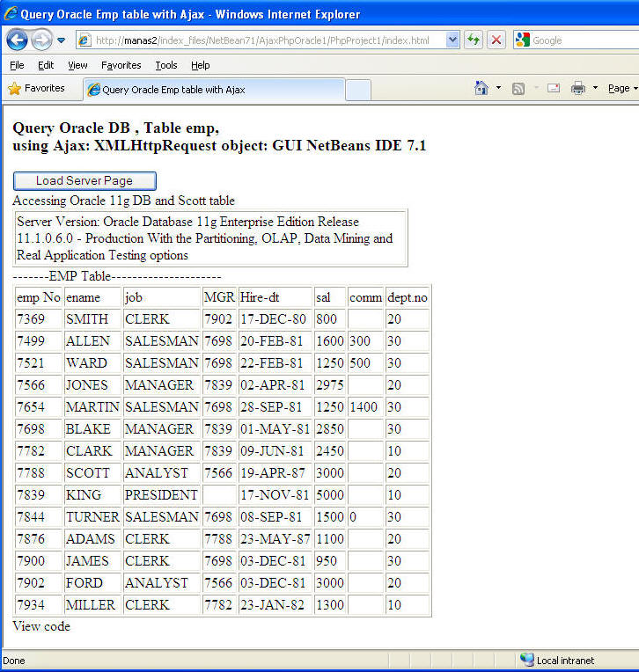Image resolution: width=639 pixels, height=672 pixels.
Task: Click the Done status bar text
Action: click(x=14, y=661)
